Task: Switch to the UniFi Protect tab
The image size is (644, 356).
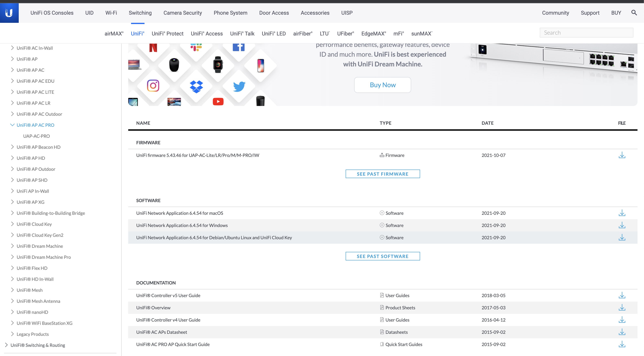Action: tap(168, 34)
